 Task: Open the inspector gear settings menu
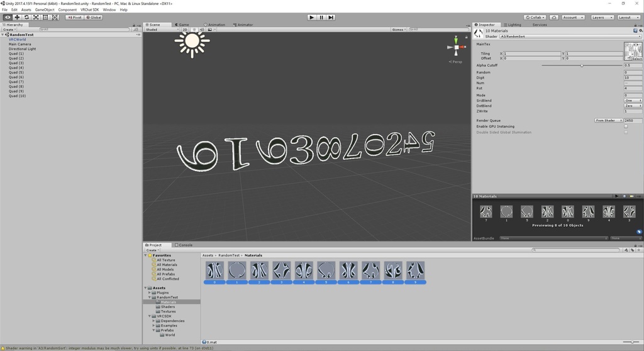(x=640, y=31)
